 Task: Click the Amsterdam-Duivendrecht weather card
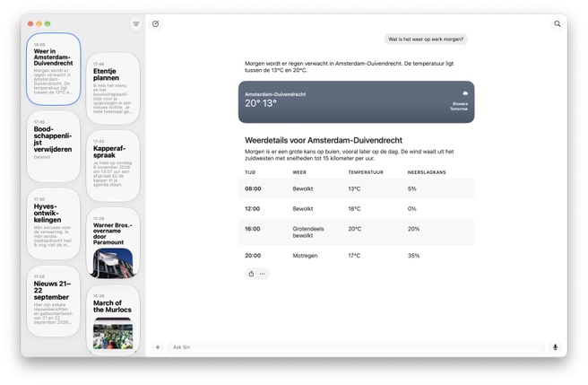[356, 101]
